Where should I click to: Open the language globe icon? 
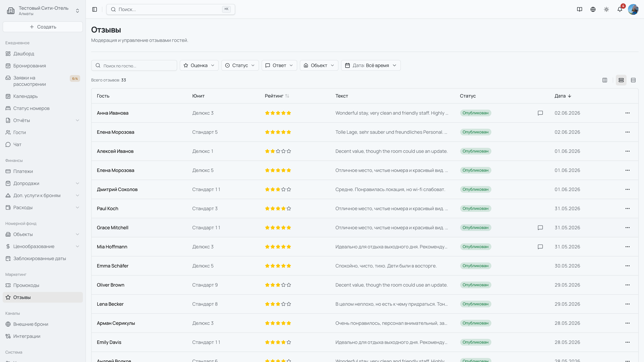click(x=593, y=9)
